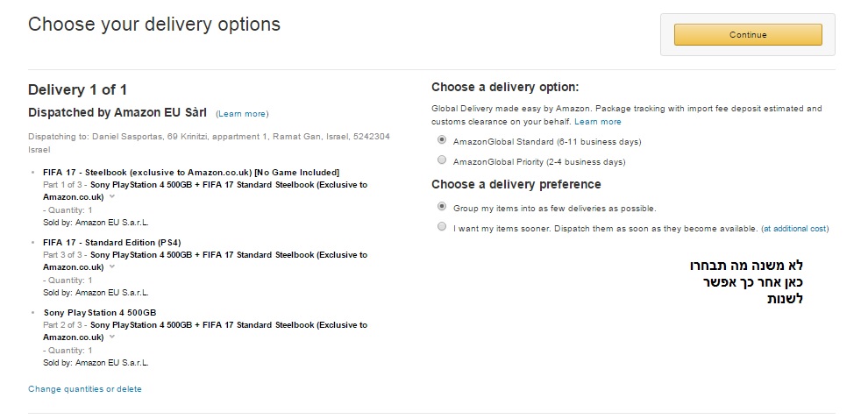The image size is (868, 419).
Task: Click the 'Choose your delivery options' heading
Action: click(154, 25)
